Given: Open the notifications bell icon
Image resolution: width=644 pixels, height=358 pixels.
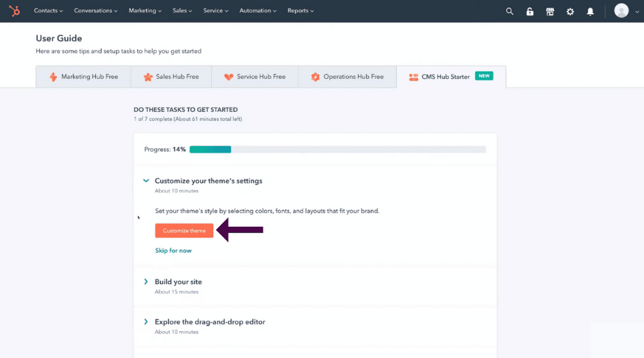Looking at the screenshot, I should point(590,12).
